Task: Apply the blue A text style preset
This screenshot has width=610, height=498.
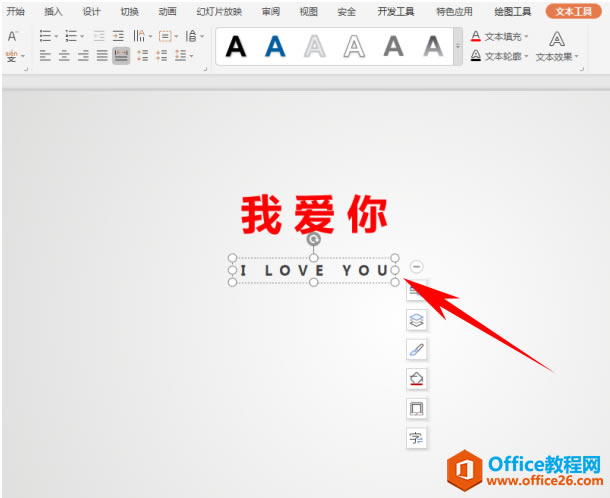Action: (x=275, y=46)
